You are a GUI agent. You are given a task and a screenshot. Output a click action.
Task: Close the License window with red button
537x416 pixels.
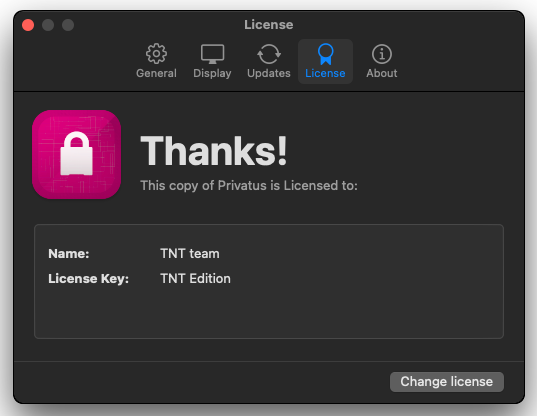coord(28,25)
